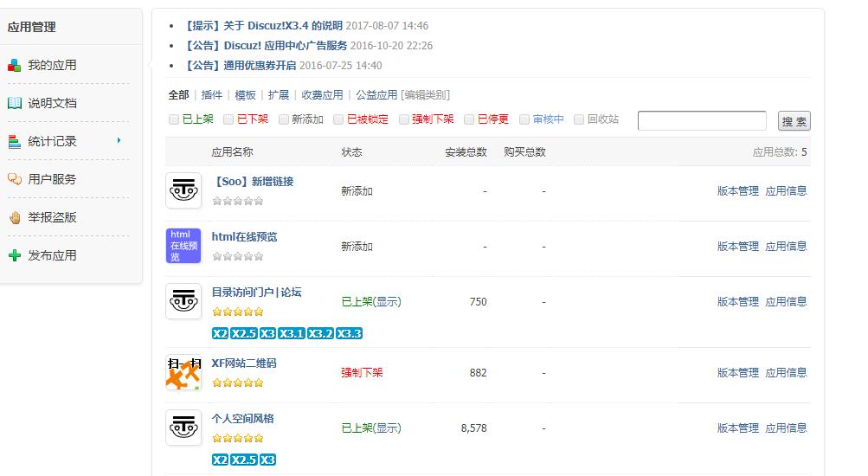Screen dimensions: 868x476
Task: Click star rating of 【Soo】新增链接
Action: pos(238,201)
